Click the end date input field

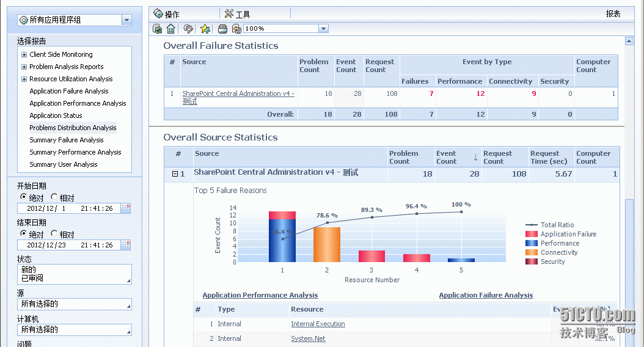click(69, 245)
